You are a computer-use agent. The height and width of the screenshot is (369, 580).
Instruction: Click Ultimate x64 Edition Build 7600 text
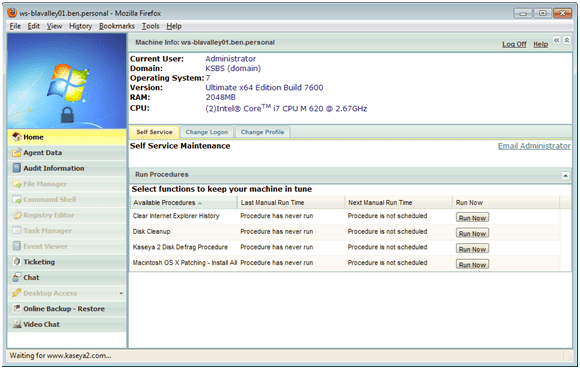264,88
